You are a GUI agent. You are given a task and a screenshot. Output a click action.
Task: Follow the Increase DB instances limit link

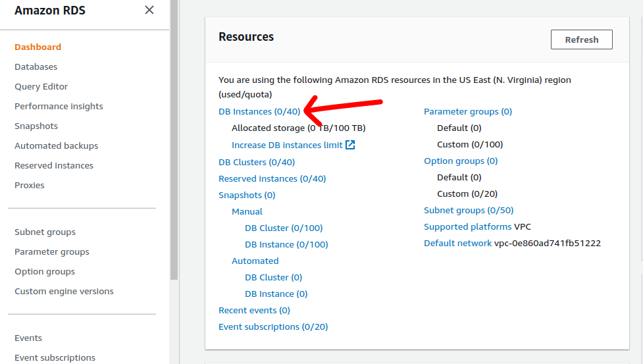coord(287,145)
